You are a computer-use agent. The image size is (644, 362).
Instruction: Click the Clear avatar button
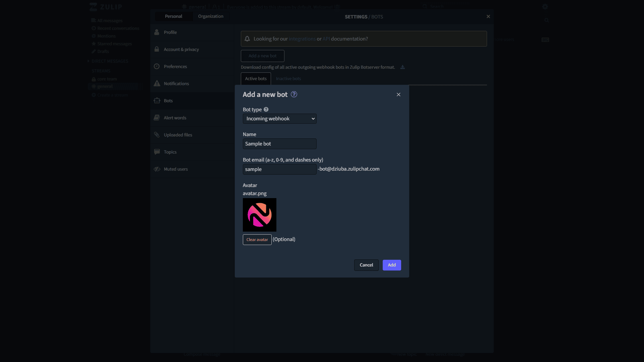pyautogui.click(x=257, y=240)
